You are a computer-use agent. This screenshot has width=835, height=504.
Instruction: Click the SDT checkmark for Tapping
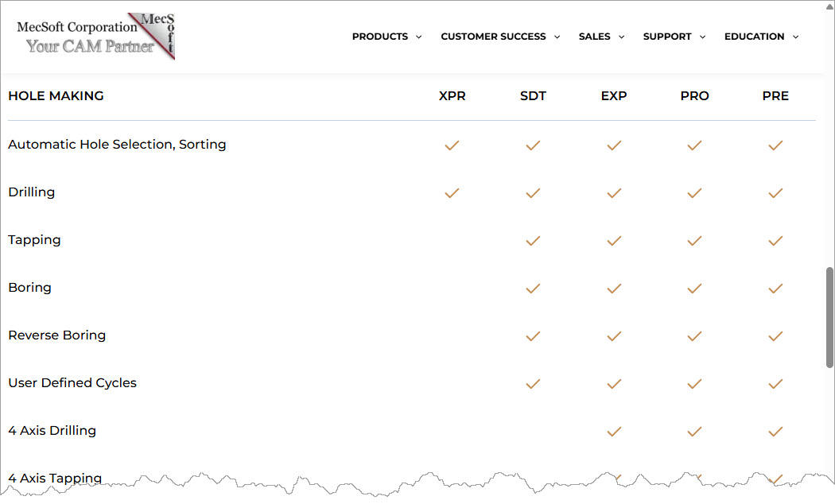tap(533, 241)
